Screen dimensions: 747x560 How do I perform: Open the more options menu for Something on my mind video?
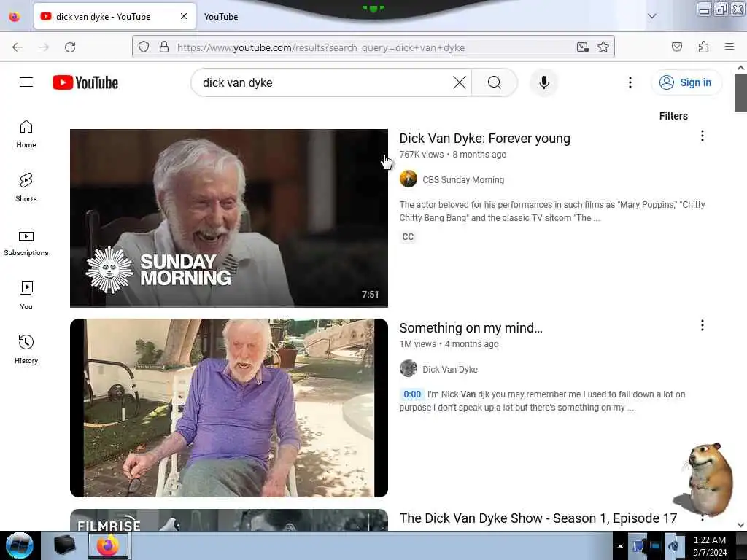(702, 326)
